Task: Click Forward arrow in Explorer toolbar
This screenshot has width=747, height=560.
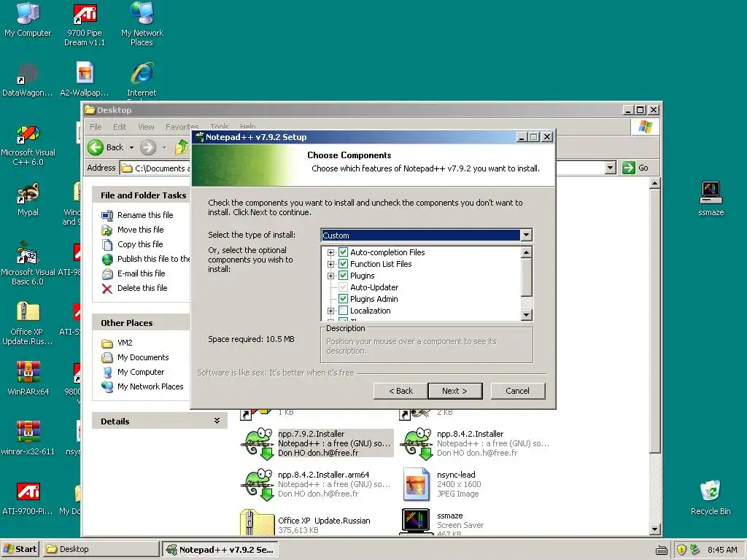Action: [x=148, y=147]
